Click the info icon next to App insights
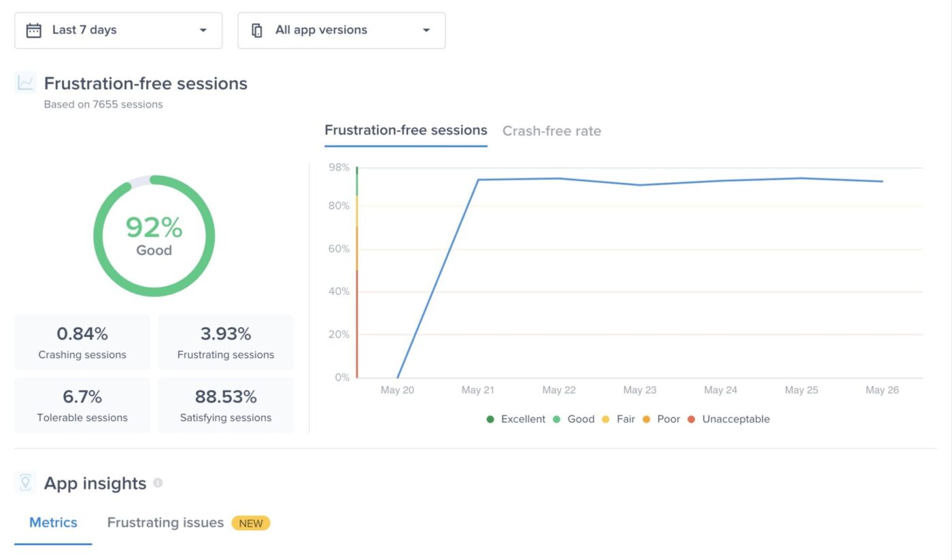Screen dimensions: 952x560 pos(158,483)
